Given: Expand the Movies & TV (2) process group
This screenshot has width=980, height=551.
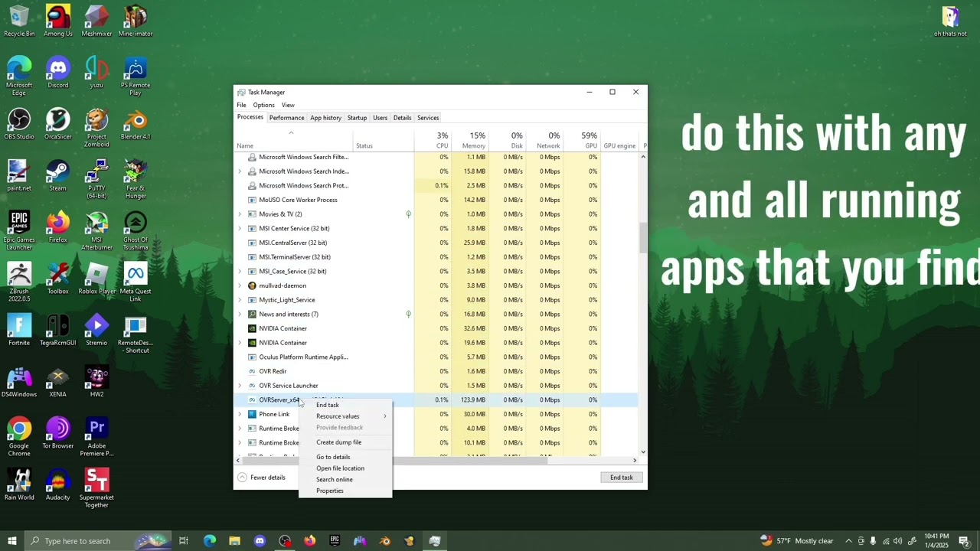Looking at the screenshot, I should click(240, 214).
